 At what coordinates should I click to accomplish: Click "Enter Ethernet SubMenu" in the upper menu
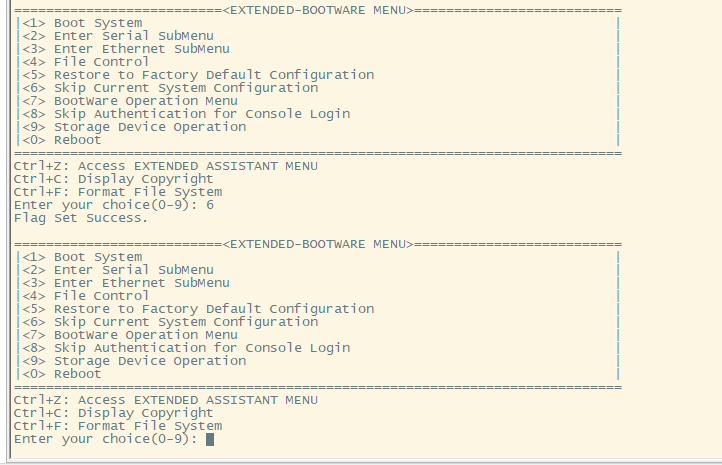tap(141, 48)
